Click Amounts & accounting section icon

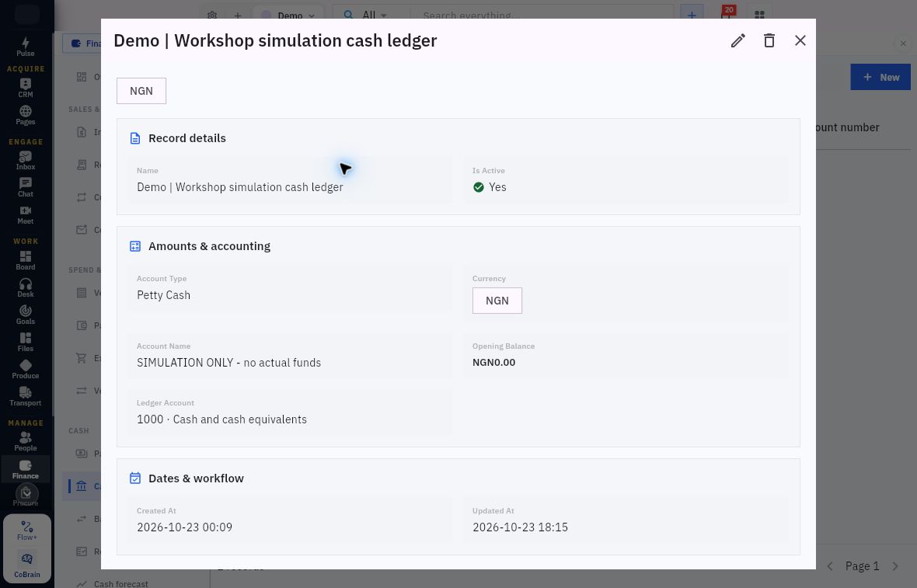click(x=135, y=246)
